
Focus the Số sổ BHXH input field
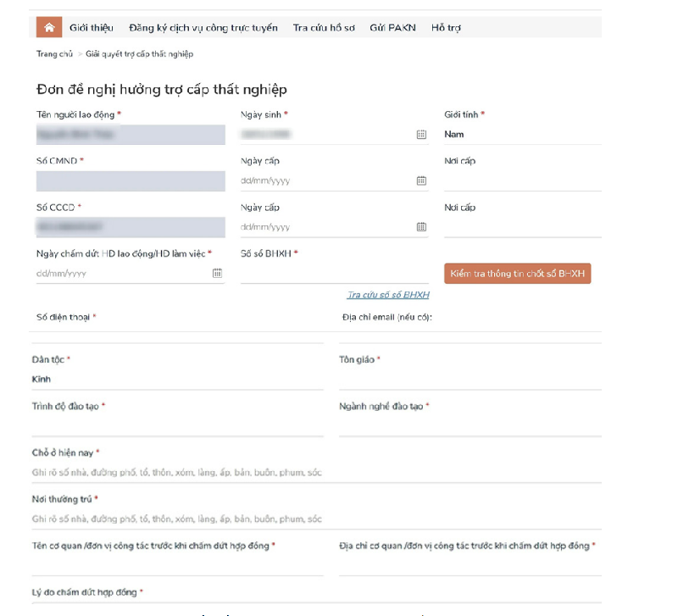(x=334, y=274)
